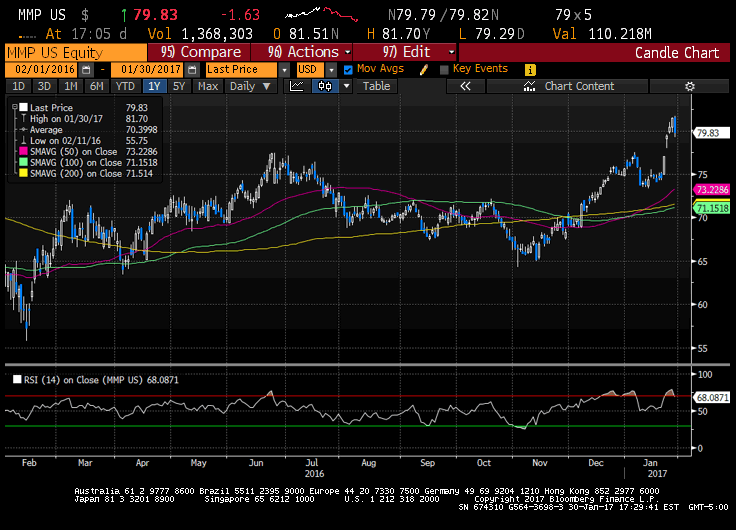Click the intraday sparkline mini chart
The height and width of the screenshot is (530, 736).
pyautogui.click(x=322, y=14)
